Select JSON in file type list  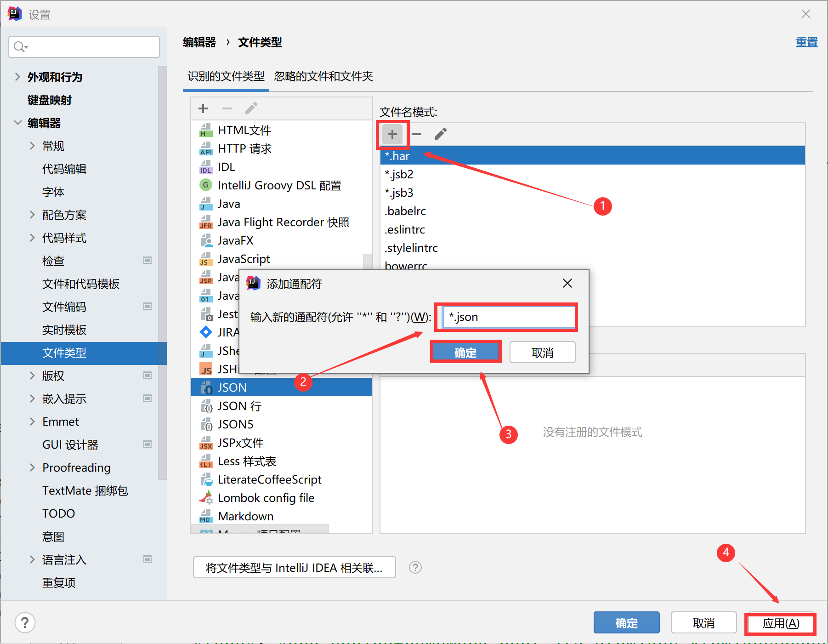tap(281, 388)
